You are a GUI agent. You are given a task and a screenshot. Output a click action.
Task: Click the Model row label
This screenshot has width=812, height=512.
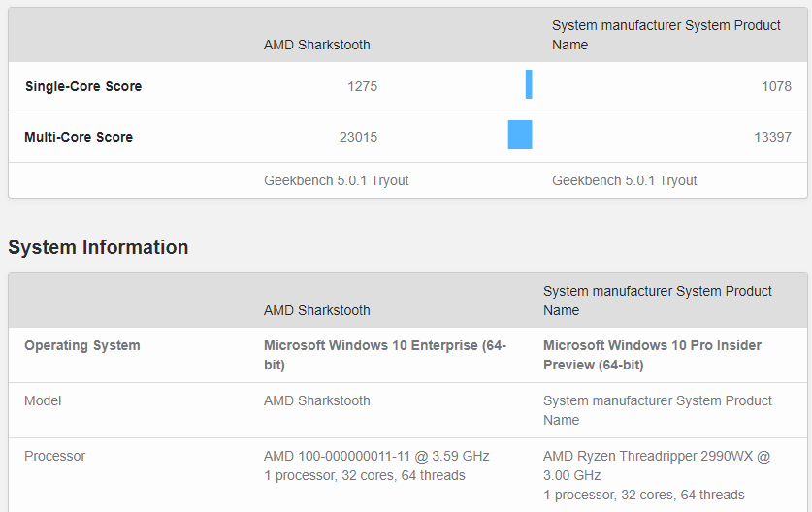coord(43,401)
